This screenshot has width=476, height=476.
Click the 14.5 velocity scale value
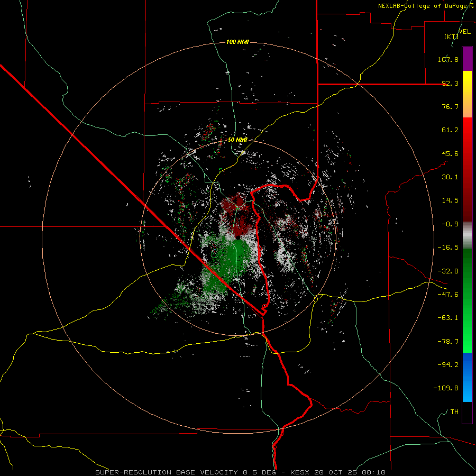(x=450, y=200)
